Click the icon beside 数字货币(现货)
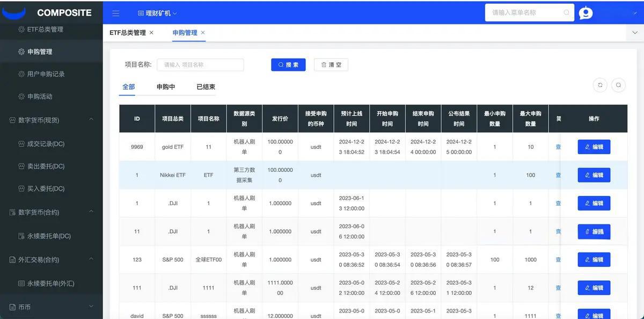Screen dimensions: 644x319 (x=13, y=120)
